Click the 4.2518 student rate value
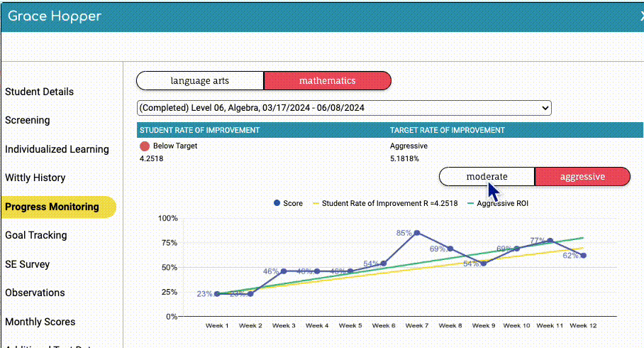The width and height of the screenshot is (644, 348). [152, 159]
